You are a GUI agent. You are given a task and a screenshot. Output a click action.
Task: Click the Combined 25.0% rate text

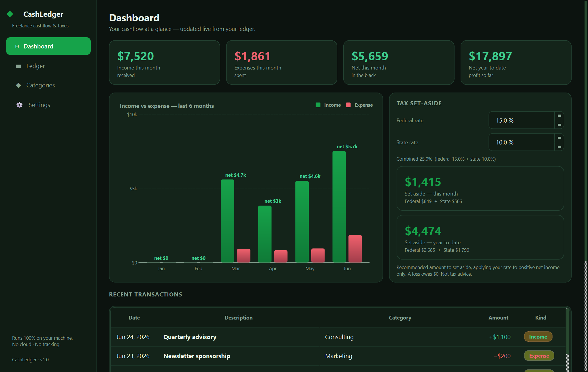tap(446, 159)
